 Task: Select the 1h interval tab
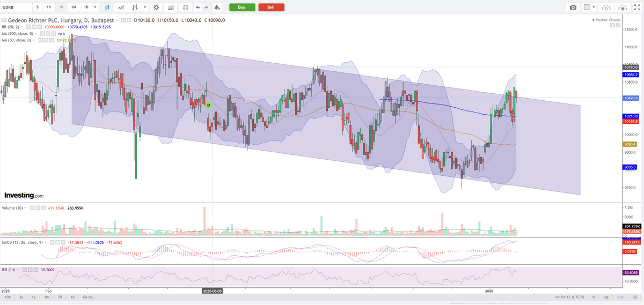(x=49, y=8)
